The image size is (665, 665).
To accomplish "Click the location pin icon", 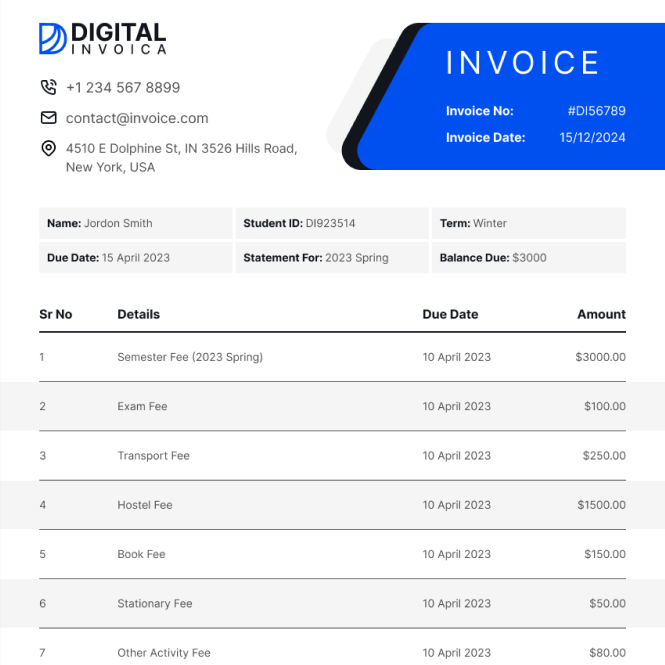I will tap(48, 148).
